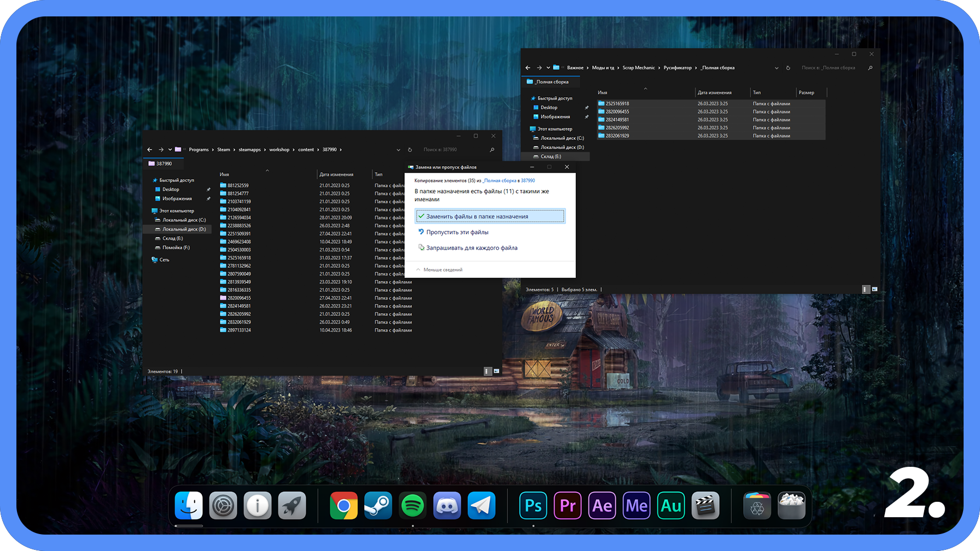Switch 387990 window to large icons view
The image size is (980, 551).
point(497,371)
